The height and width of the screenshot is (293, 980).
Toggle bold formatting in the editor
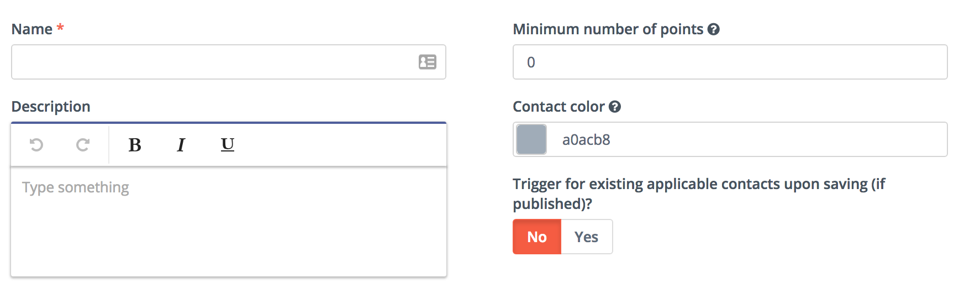(x=135, y=145)
